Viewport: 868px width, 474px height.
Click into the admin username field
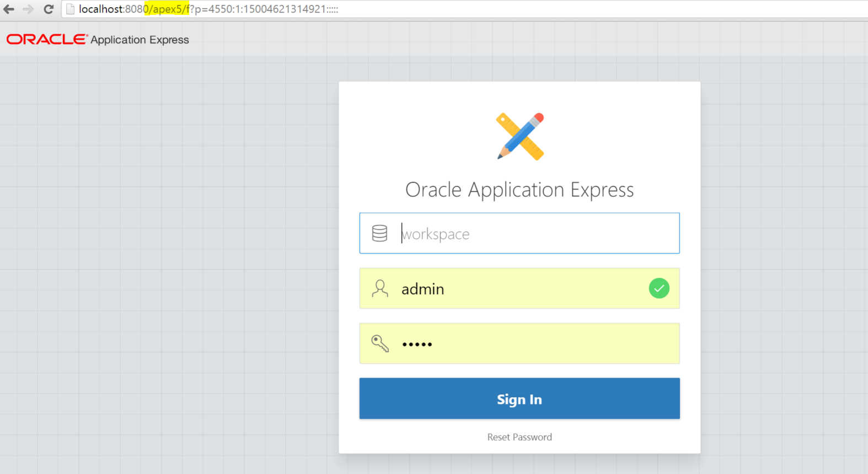[519, 288]
